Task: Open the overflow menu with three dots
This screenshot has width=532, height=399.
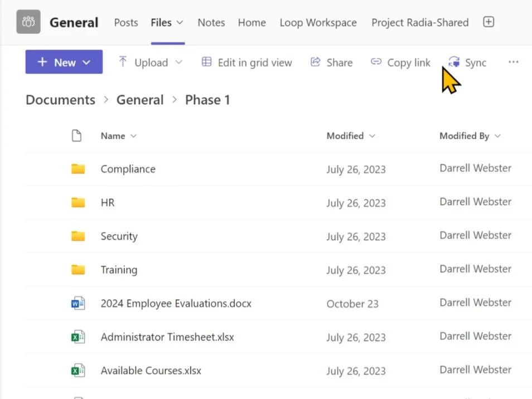Action: (x=513, y=62)
